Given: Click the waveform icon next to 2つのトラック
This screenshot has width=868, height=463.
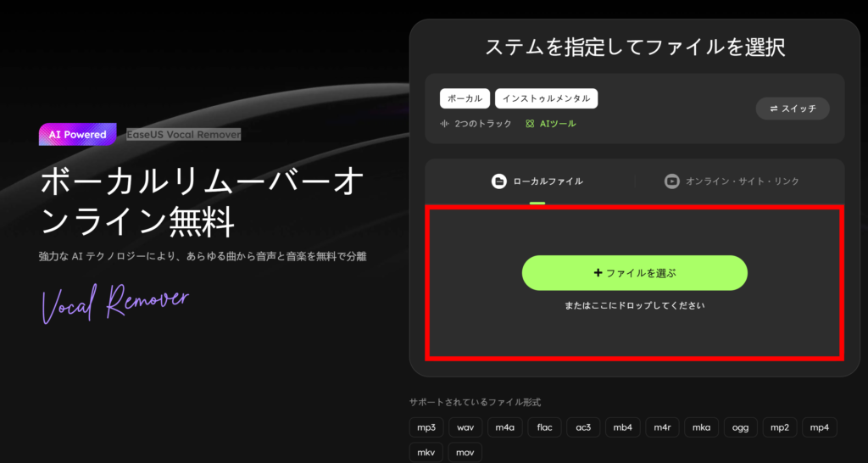Looking at the screenshot, I should click(x=443, y=124).
